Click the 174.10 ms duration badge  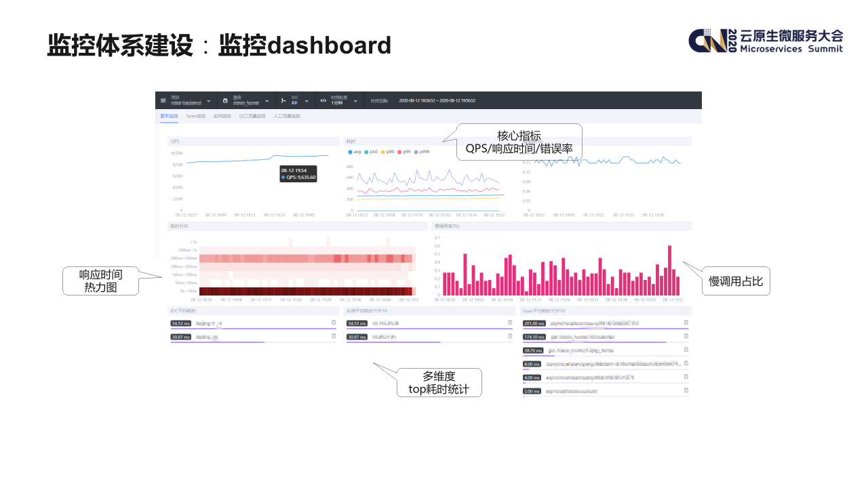coord(534,337)
